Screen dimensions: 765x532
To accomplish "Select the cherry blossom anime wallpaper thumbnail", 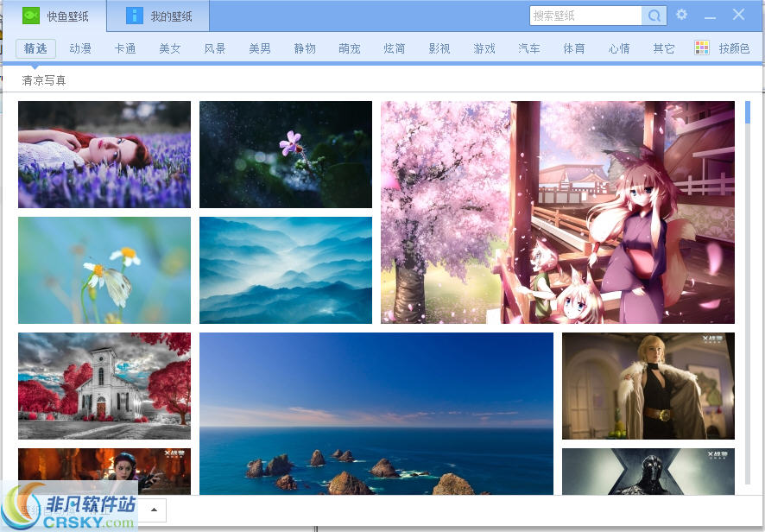I will [558, 212].
